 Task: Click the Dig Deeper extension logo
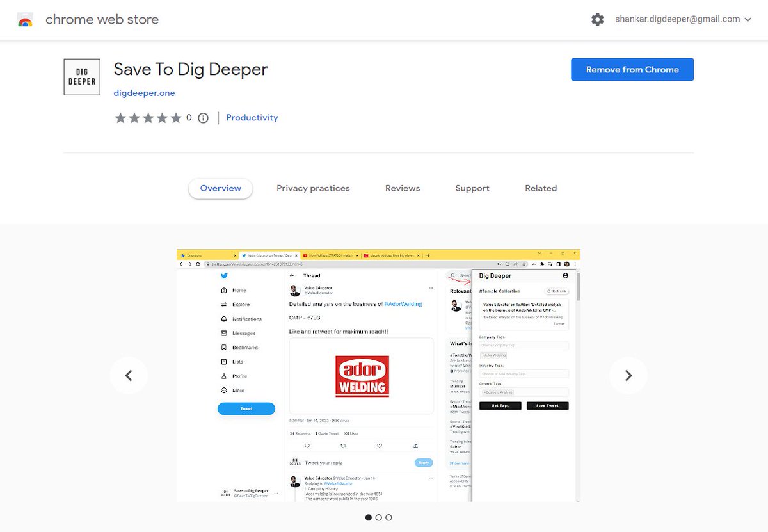click(x=81, y=76)
